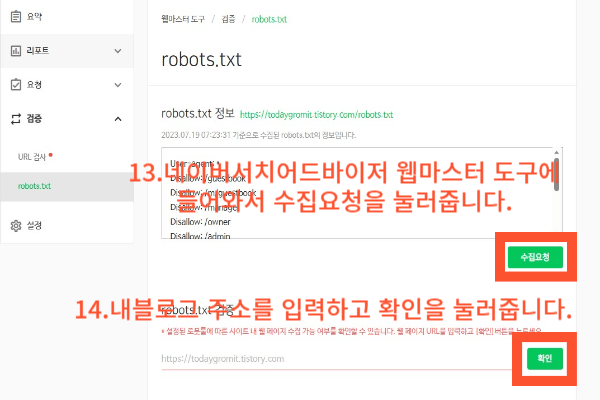This screenshot has height=400, width=600.
Task: Click the robots.txt page heading
Action: pyautogui.click(x=202, y=60)
